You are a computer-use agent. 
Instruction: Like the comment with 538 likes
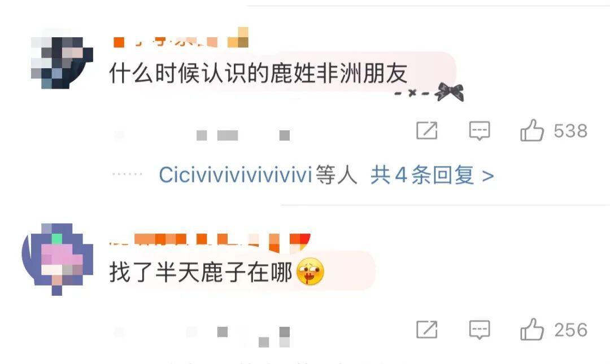(532, 130)
